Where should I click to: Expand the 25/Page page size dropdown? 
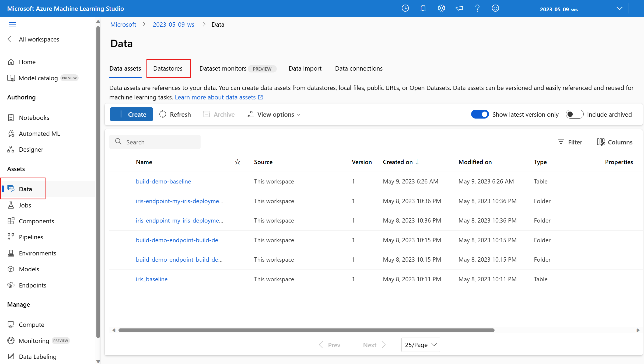pos(421,345)
